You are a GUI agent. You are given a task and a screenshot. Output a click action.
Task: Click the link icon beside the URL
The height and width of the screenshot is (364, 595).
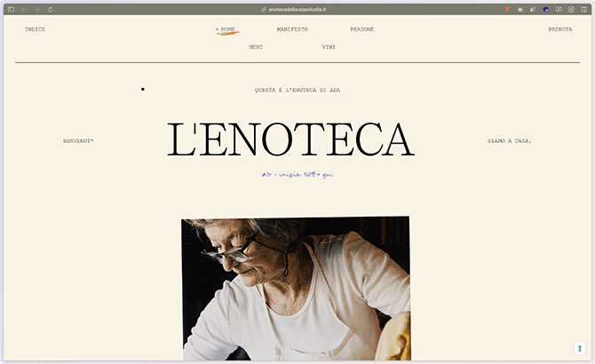(x=264, y=10)
